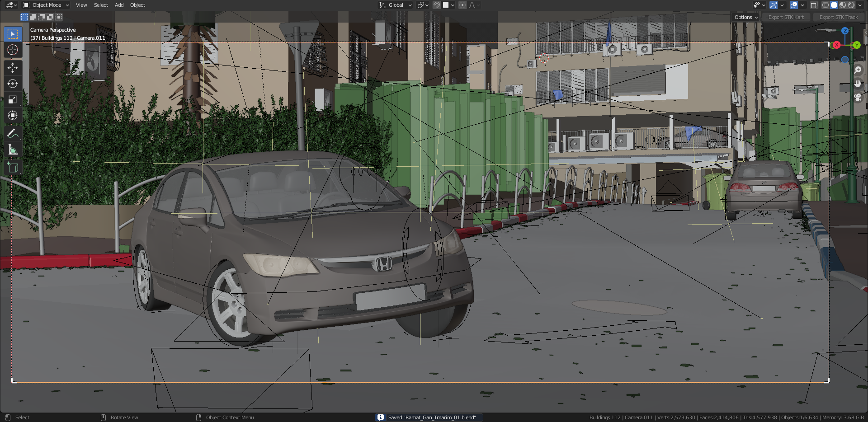
Task: Choose the Scale tool
Action: [x=13, y=99]
